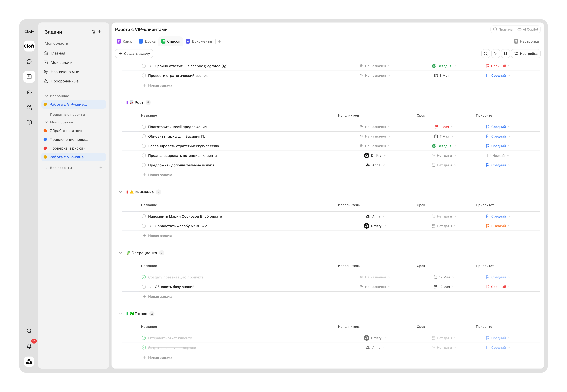The width and height of the screenshot is (567, 392).
Task: Open the tasks board icon in left rail
Action: pyautogui.click(x=29, y=77)
